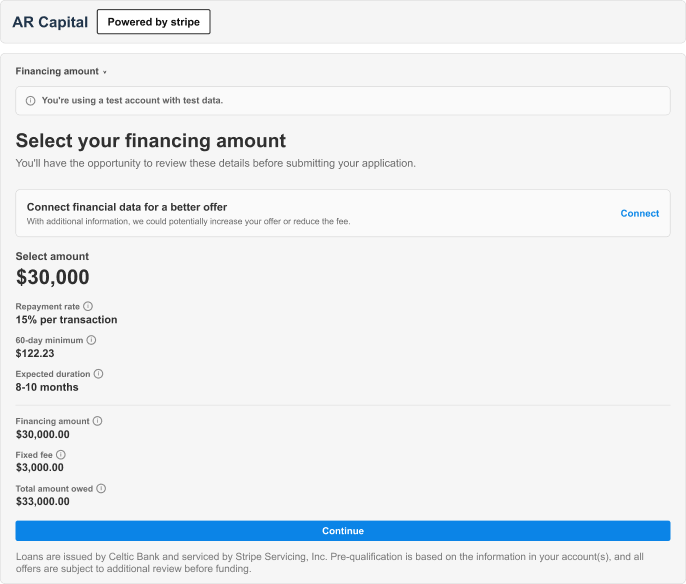This screenshot has width=686, height=584.
Task: Click the AR Capital logo text
Action: coord(50,22)
